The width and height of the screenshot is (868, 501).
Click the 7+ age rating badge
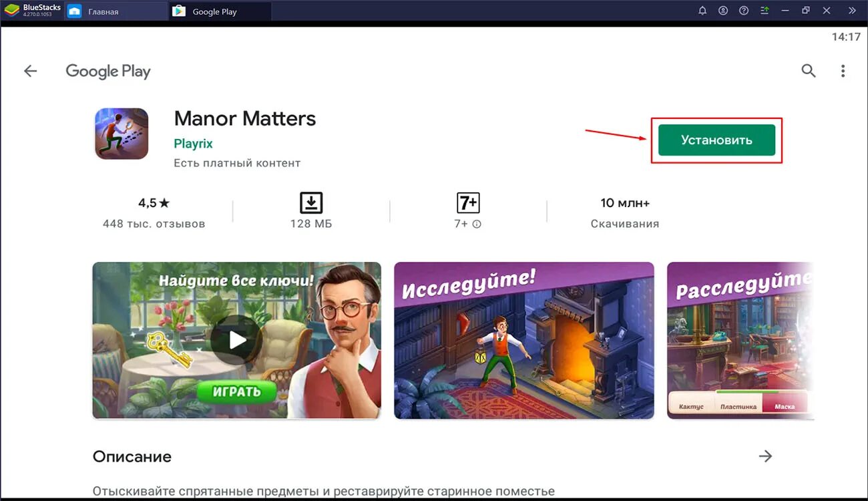click(x=468, y=202)
